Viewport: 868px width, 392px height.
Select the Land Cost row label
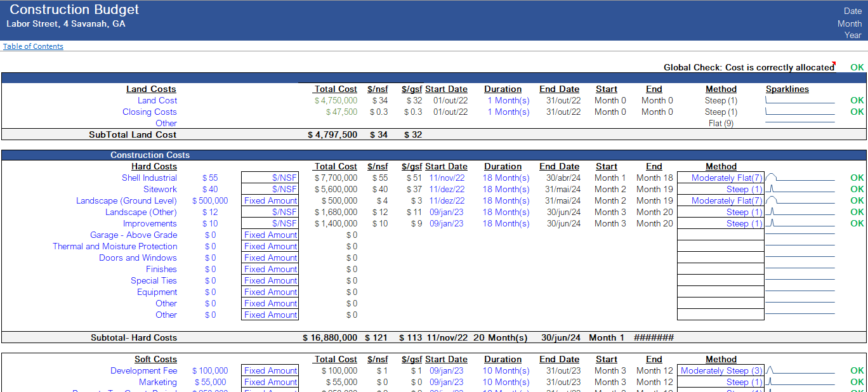pyautogui.click(x=157, y=101)
